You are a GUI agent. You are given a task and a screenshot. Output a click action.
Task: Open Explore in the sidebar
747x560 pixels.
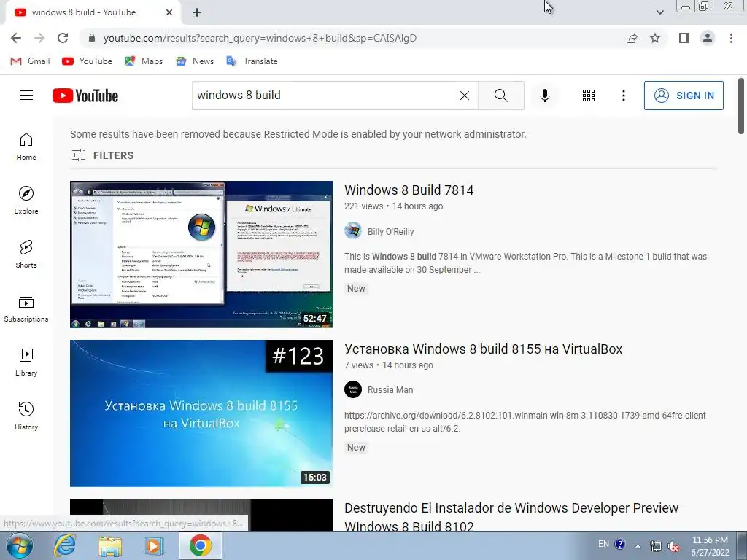click(x=26, y=200)
